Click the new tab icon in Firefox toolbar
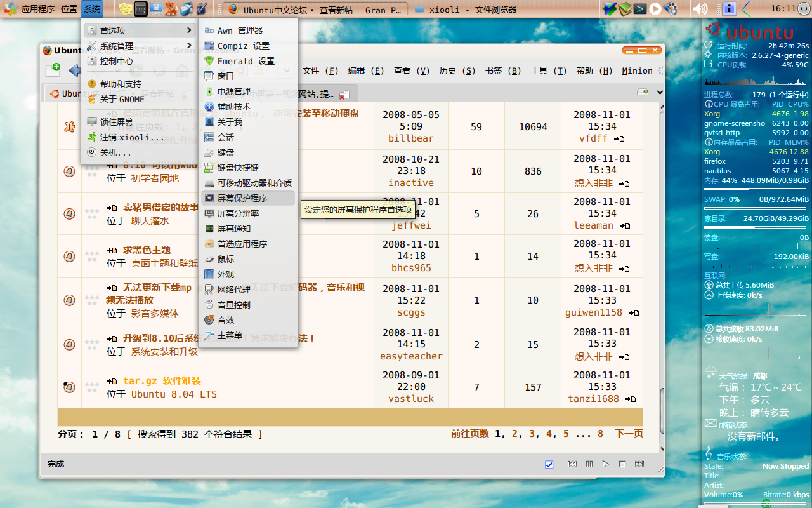 tap(53, 70)
